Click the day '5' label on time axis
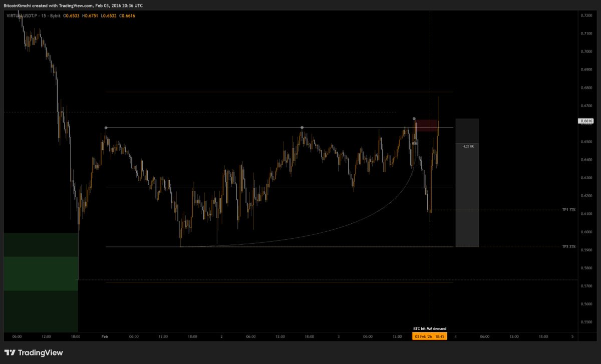The width and height of the screenshot is (601, 364). [x=572, y=337]
